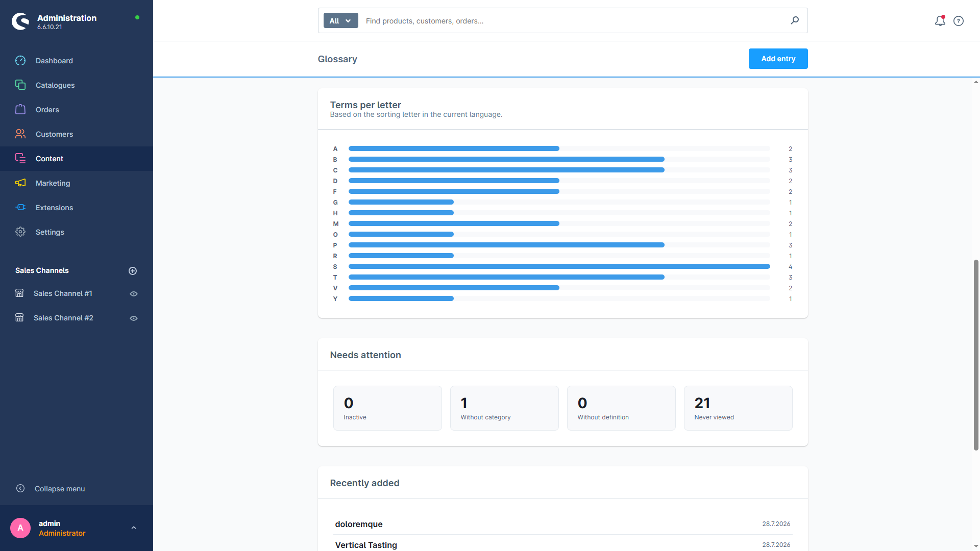Open the Settings menu item
The width and height of the screenshot is (980, 551).
77,232
